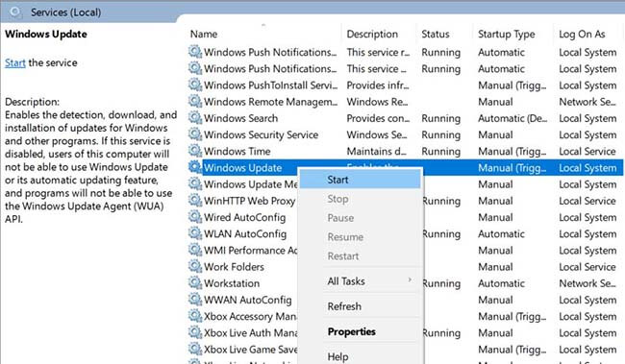Click the gear icon of WinHTTP Web Proxy

[x=195, y=201]
